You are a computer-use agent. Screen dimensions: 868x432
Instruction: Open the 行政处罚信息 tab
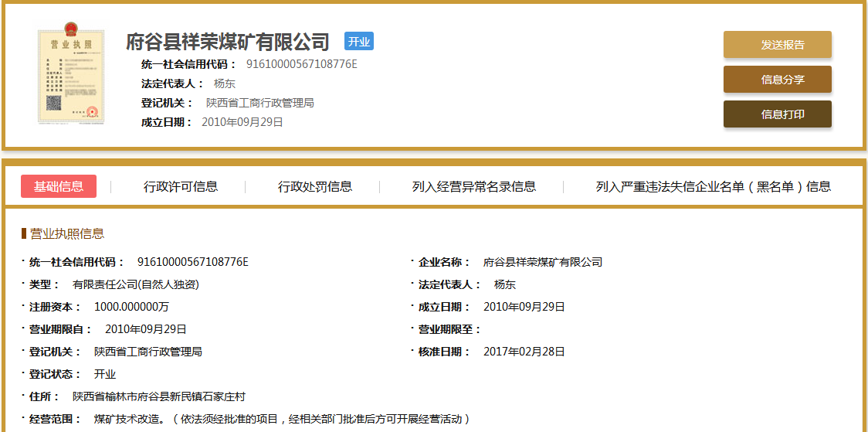(315, 186)
